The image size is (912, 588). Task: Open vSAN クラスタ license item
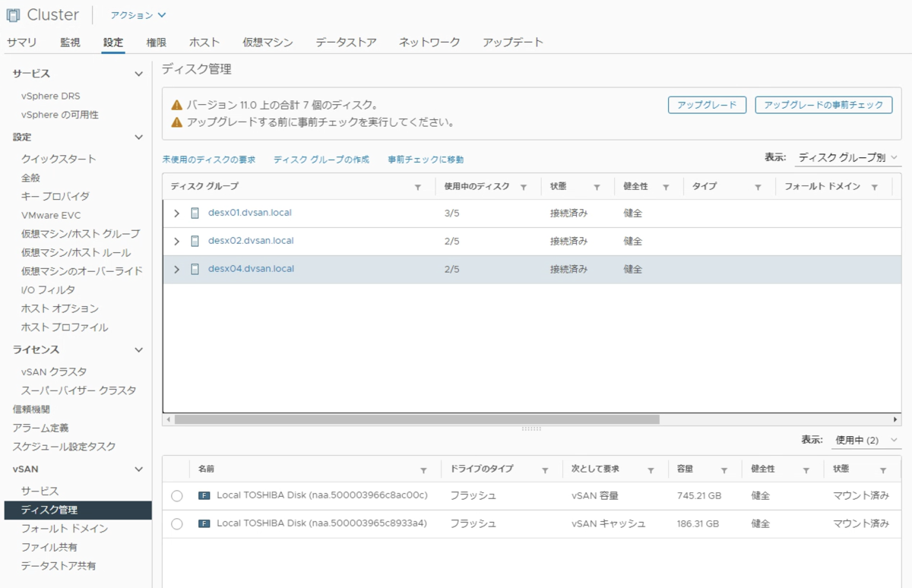54,371
